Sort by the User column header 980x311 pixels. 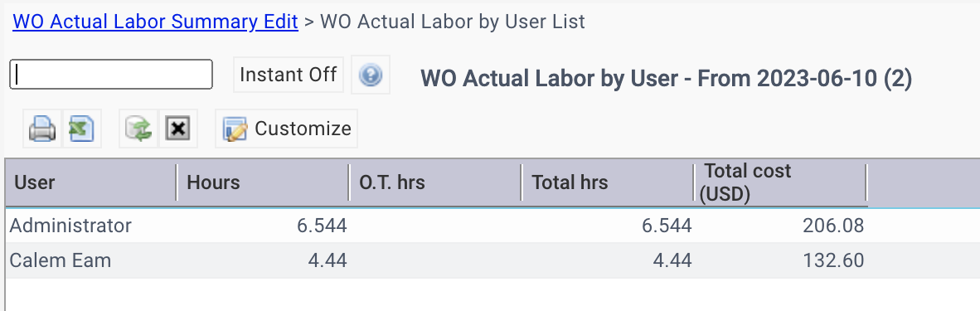(x=91, y=182)
